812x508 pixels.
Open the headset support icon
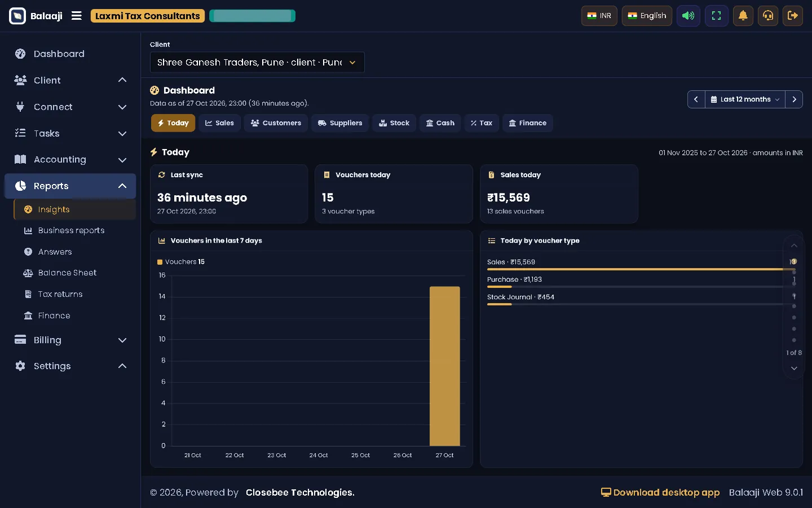(768, 16)
